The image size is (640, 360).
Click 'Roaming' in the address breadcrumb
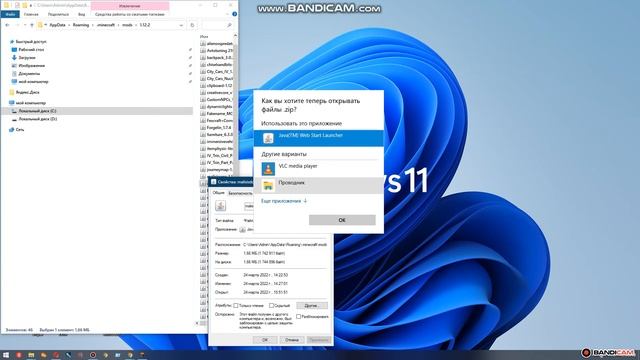pos(80,25)
